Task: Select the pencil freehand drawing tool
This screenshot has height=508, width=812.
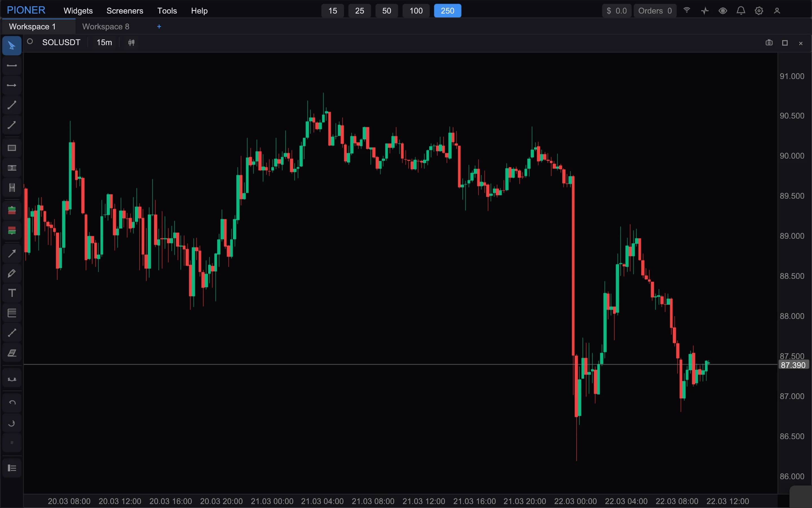Action: tap(12, 273)
